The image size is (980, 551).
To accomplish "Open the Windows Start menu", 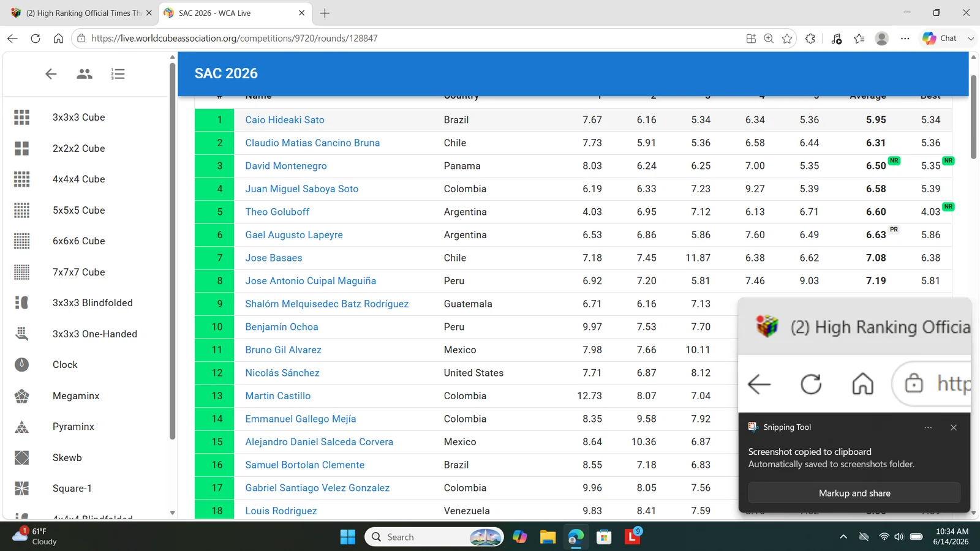I will (x=348, y=537).
